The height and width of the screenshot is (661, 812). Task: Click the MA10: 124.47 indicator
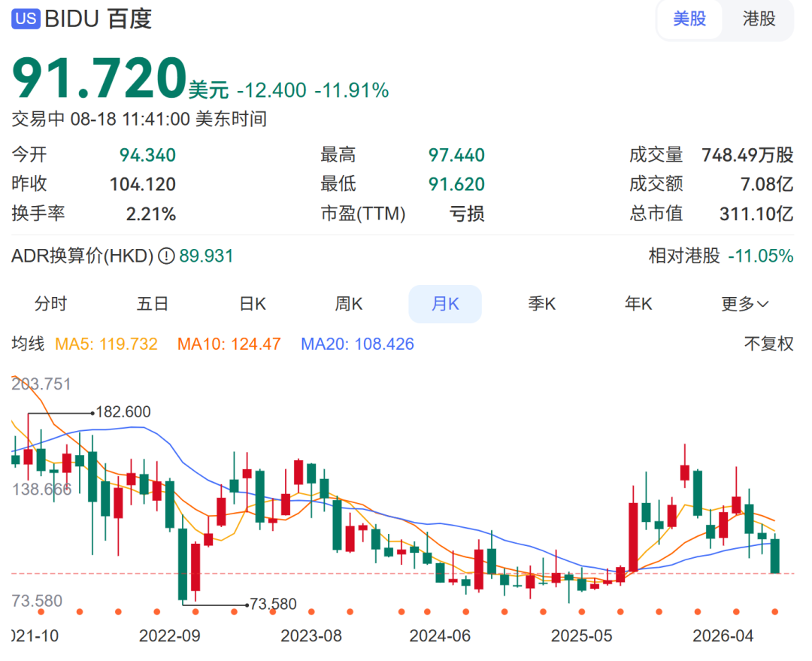[229, 344]
